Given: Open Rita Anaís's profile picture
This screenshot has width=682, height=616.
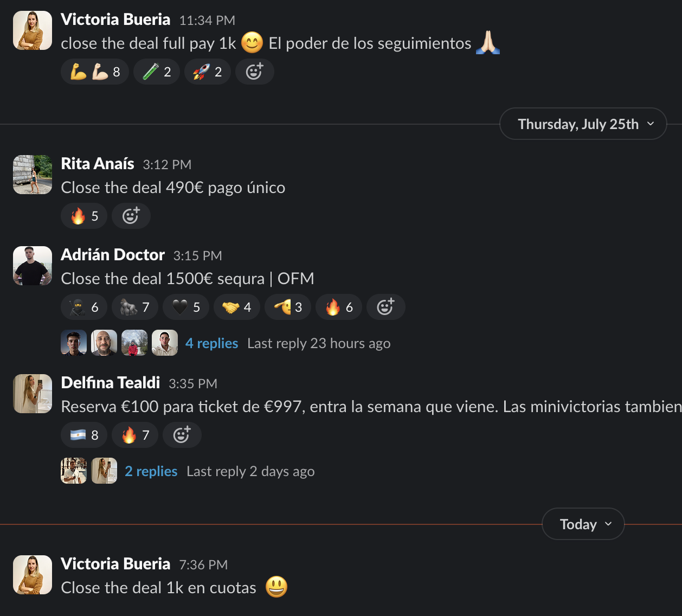Looking at the screenshot, I should coord(33,175).
